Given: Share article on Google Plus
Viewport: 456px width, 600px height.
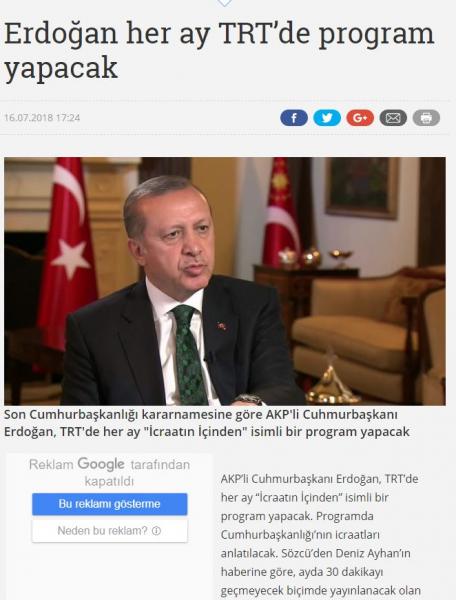Looking at the screenshot, I should pos(360,118).
